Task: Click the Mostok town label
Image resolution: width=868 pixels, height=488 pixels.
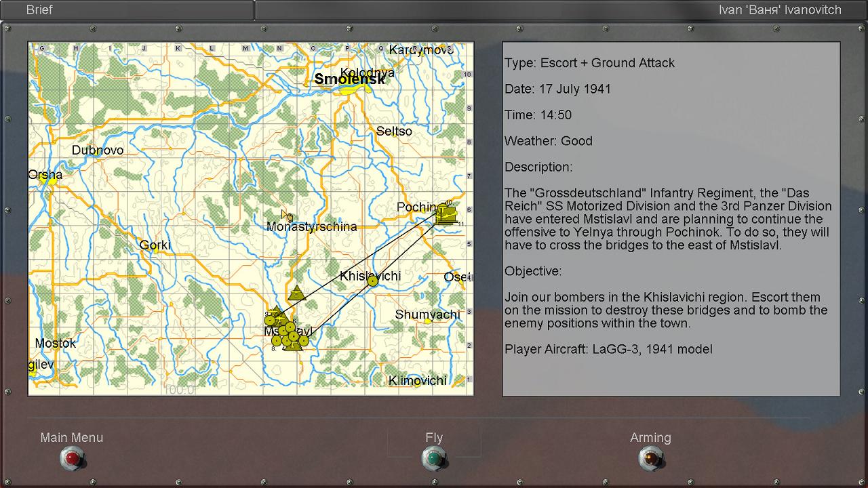Action: pyautogui.click(x=56, y=344)
